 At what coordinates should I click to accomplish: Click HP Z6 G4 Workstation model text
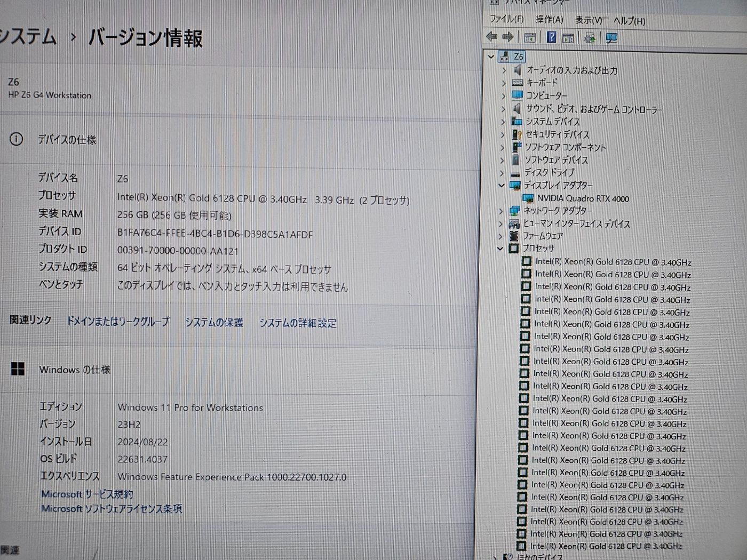[x=50, y=95]
